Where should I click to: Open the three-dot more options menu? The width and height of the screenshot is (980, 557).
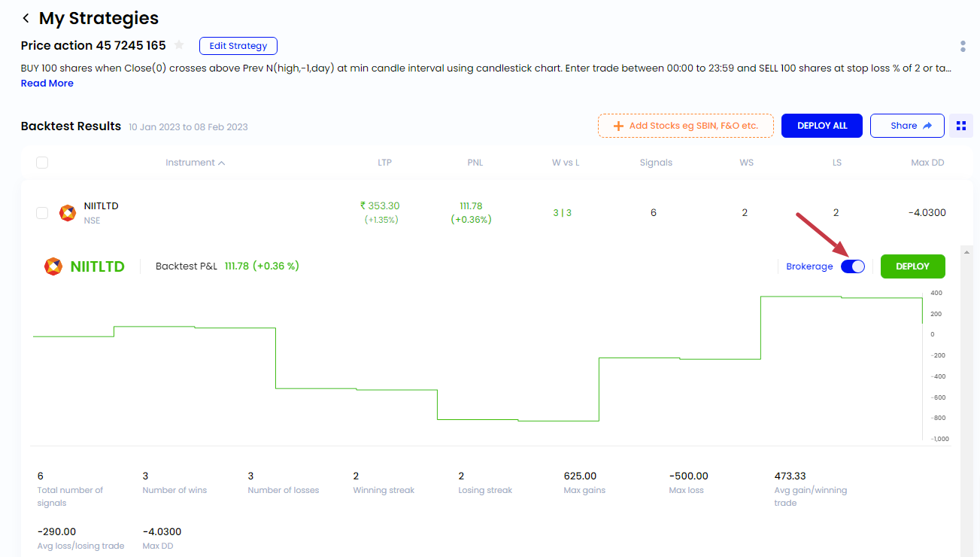point(963,46)
